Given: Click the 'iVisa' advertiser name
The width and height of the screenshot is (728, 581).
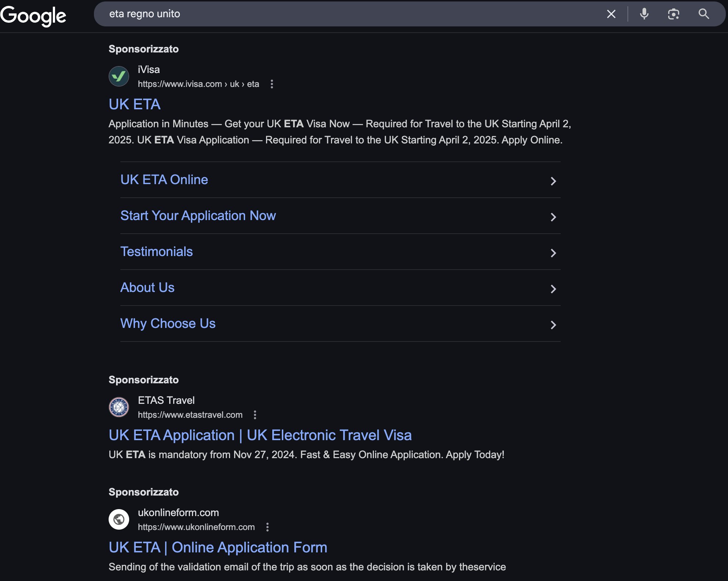Looking at the screenshot, I should tap(149, 70).
